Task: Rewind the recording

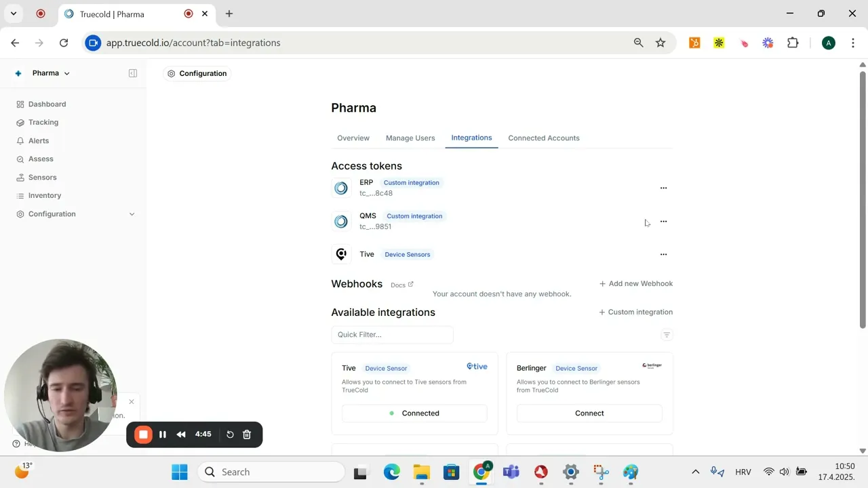Action: click(181, 434)
